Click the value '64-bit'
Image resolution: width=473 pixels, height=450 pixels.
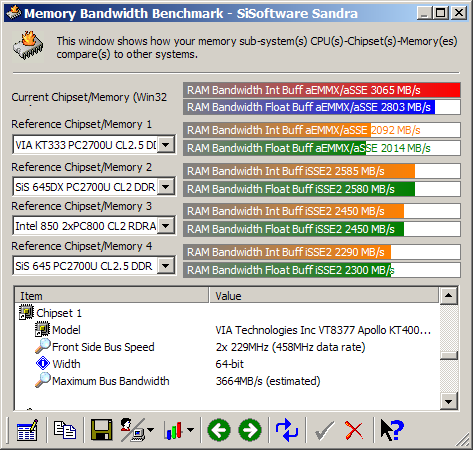(230, 364)
